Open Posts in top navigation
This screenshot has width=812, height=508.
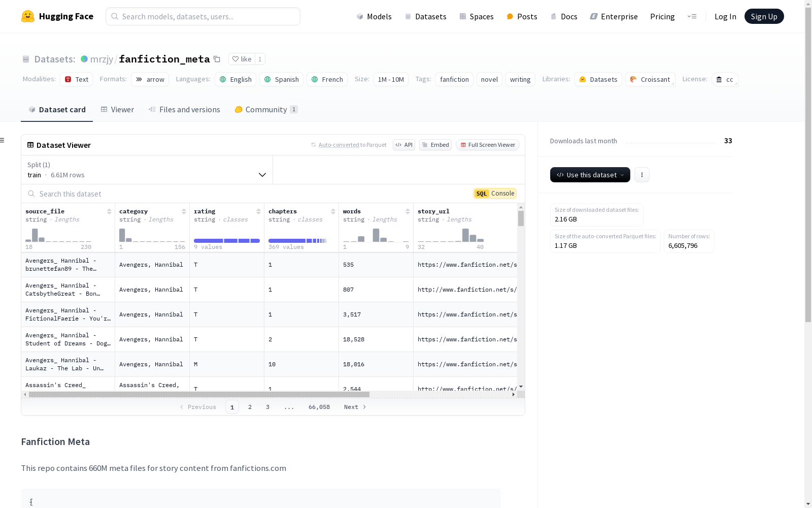(x=522, y=16)
